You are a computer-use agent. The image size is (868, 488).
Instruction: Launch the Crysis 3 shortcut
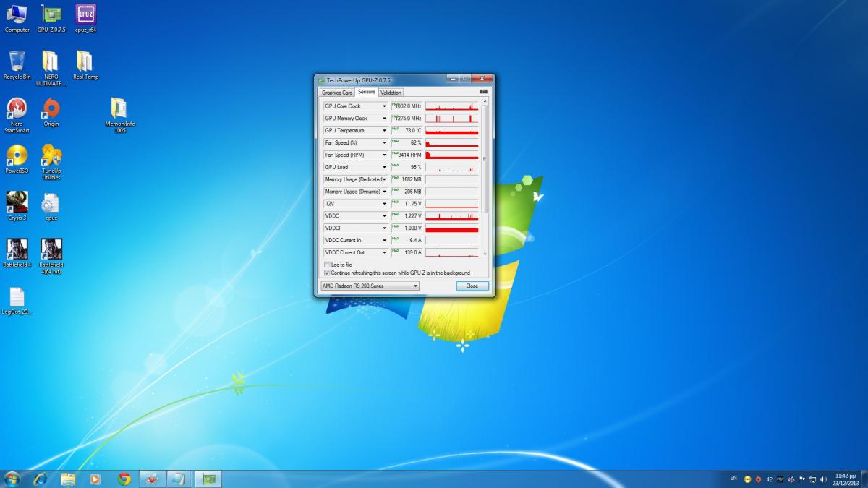(x=17, y=206)
